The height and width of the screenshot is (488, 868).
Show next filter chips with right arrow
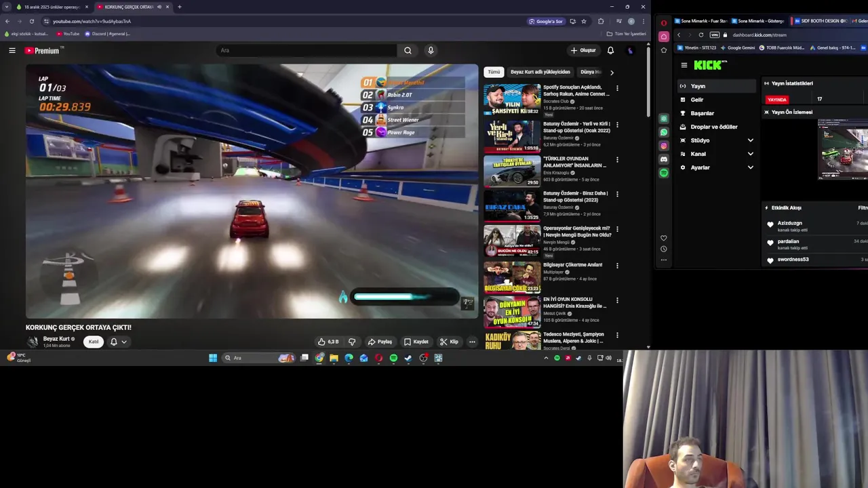pos(612,72)
